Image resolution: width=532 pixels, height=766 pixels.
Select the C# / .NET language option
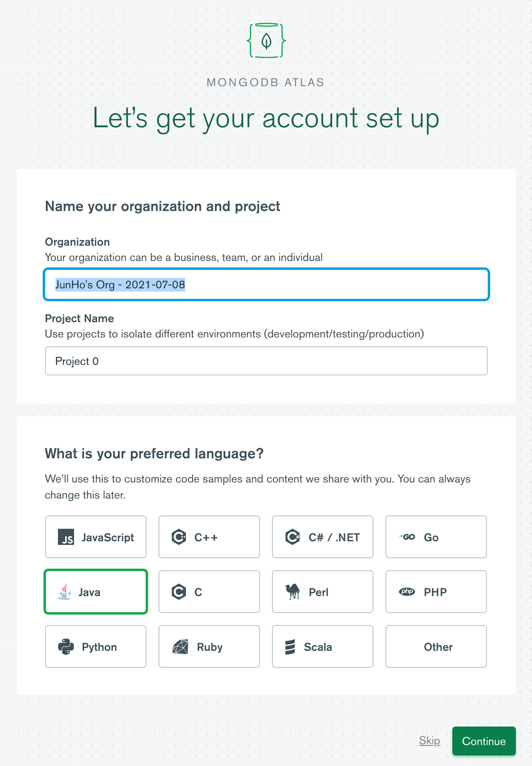(x=323, y=537)
